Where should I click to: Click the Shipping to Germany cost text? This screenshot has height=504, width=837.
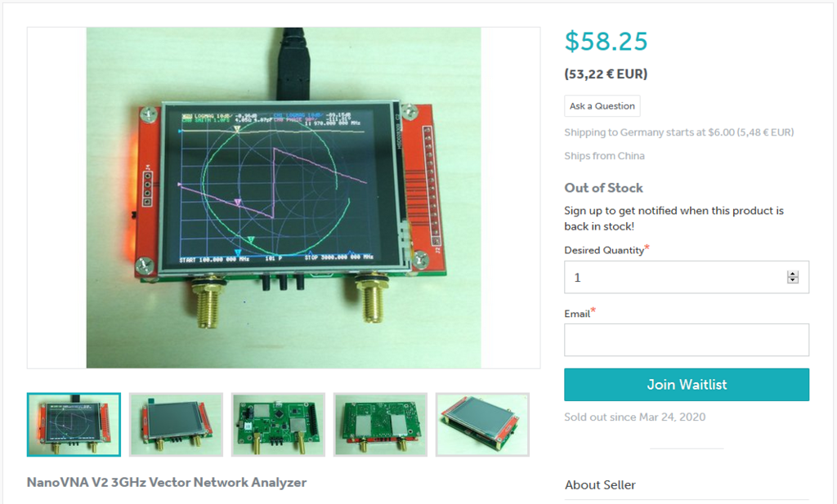click(679, 132)
